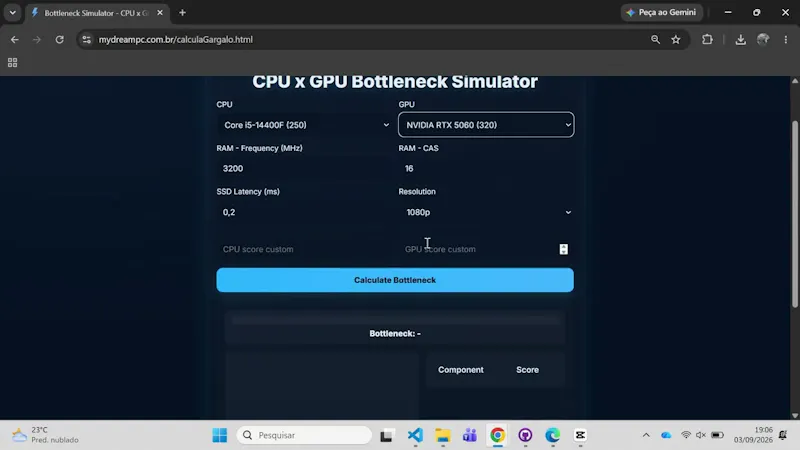This screenshot has width=800, height=450.
Task: Click the address bar URL
Action: [176, 39]
